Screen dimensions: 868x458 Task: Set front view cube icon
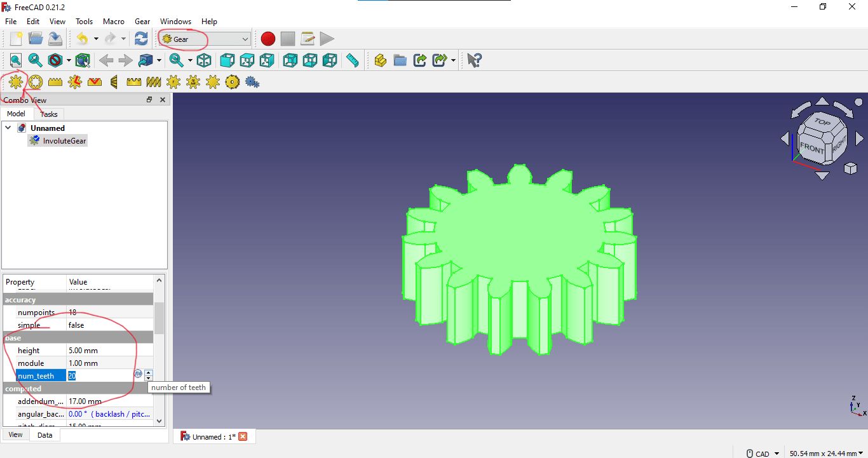point(227,60)
